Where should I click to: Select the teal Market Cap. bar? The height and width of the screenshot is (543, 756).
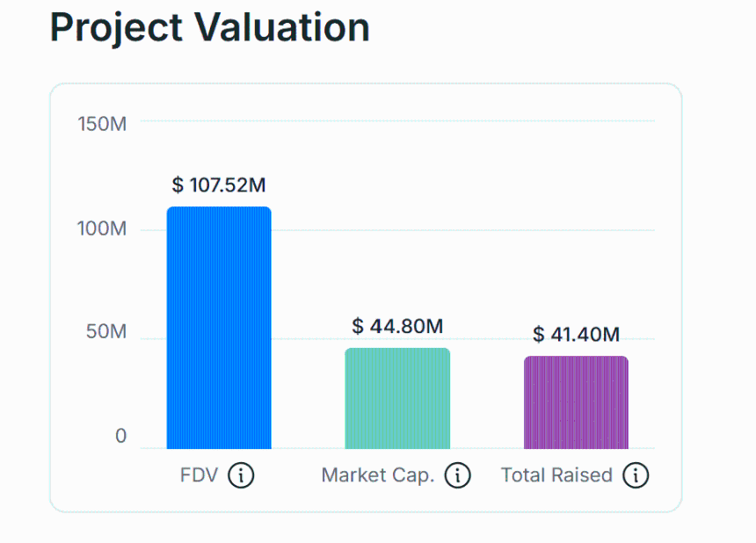[x=397, y=398]
